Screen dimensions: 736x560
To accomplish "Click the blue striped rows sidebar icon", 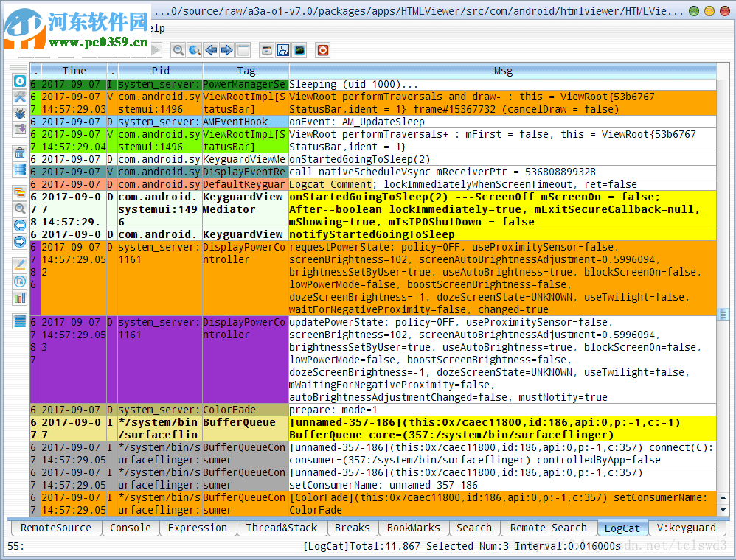I will [20, 321].
